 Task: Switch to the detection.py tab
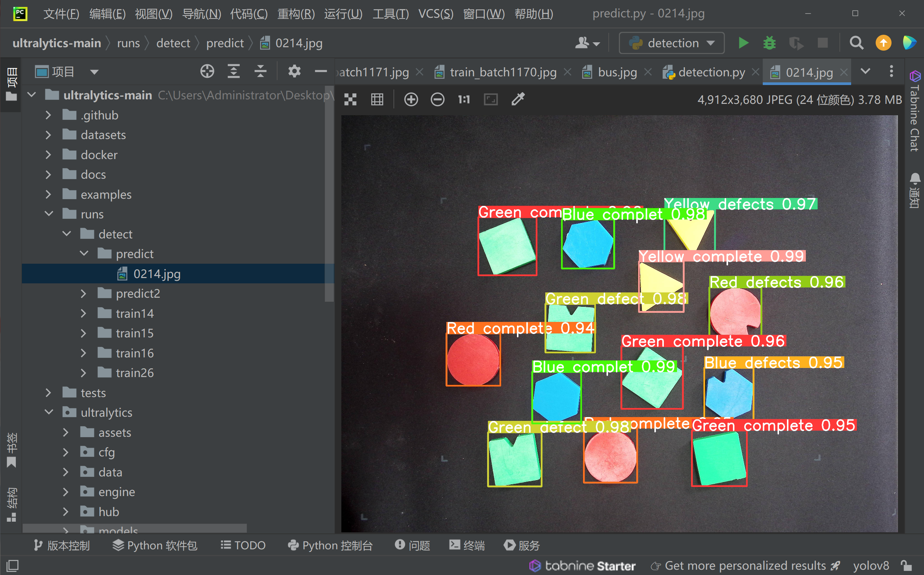point(711,72)
